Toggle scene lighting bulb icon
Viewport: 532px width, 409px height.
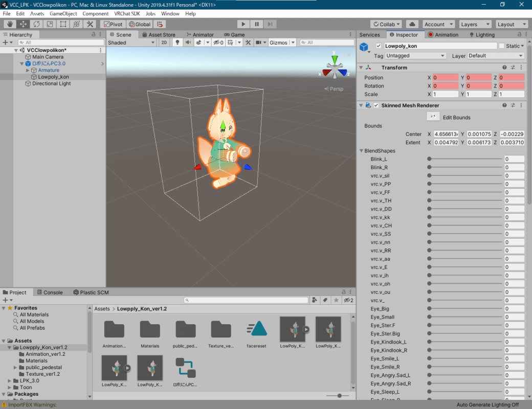pyautogui.click(x=178, y=42)
